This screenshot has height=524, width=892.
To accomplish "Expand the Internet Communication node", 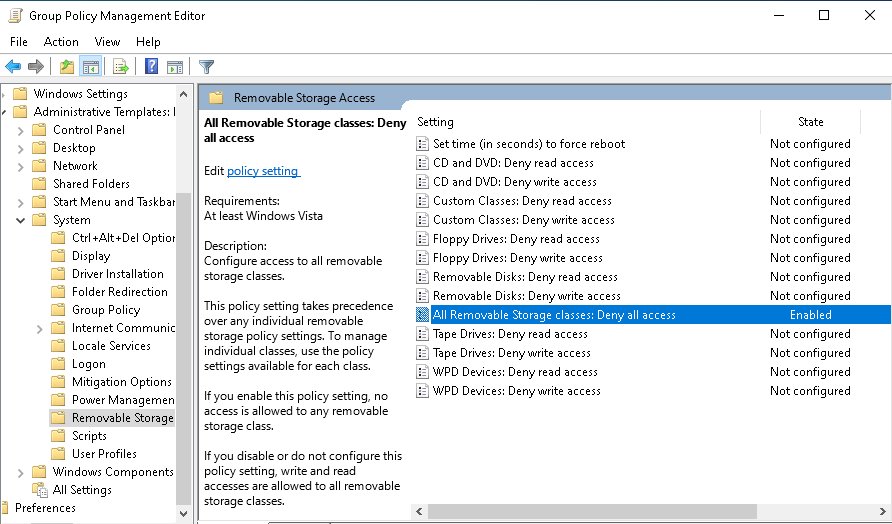I will 40,328.
